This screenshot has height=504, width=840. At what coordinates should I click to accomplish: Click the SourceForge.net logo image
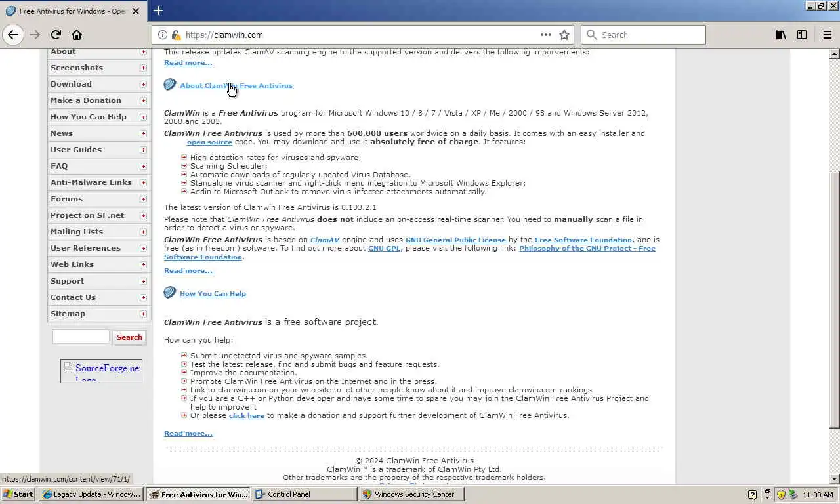[x=101, y=371]
